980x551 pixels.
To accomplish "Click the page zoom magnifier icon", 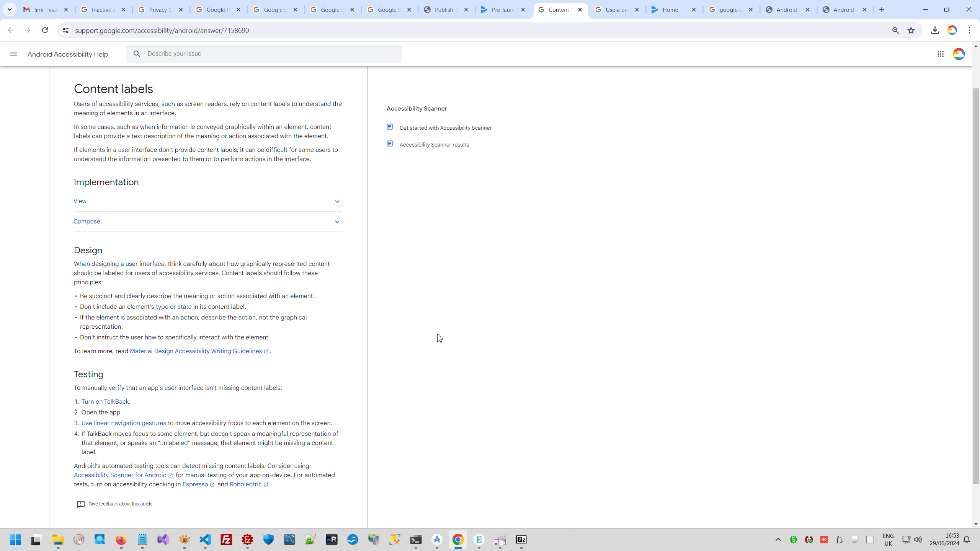I will click(x=895, y=30).
